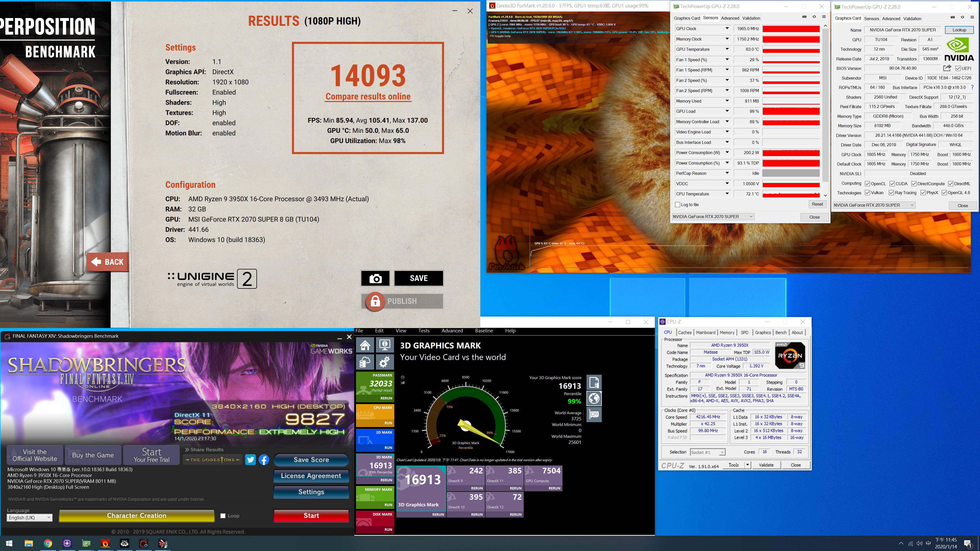Open PassMark Baseline menu
The image size is (980, 551).
pyautogui.click(x=484, y=331)
